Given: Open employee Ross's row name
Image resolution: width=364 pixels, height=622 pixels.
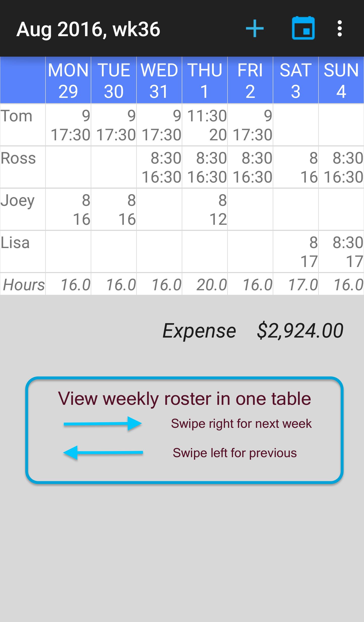Looking at the screenshot, I should 18,159.
